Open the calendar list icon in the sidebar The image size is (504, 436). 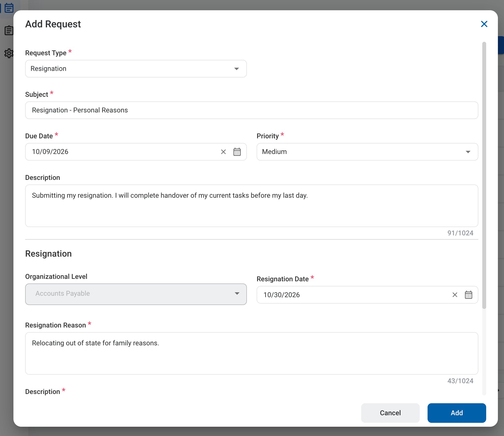9,8
